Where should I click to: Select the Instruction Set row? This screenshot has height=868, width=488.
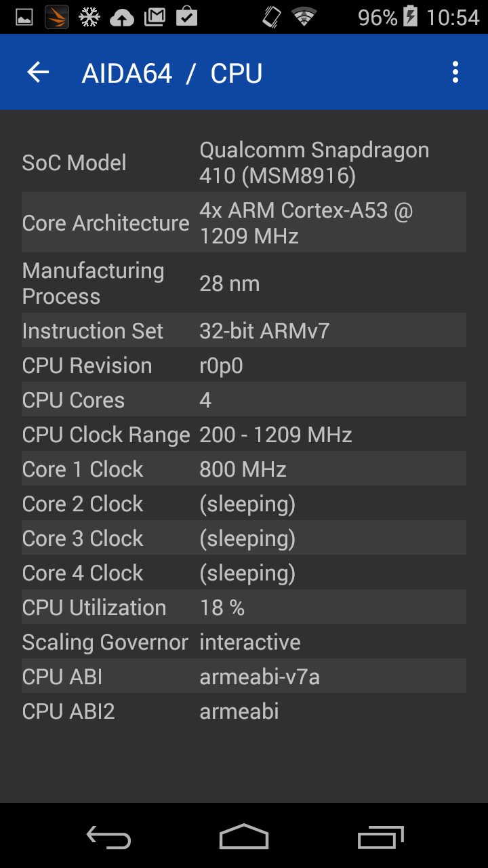(244, 331)
